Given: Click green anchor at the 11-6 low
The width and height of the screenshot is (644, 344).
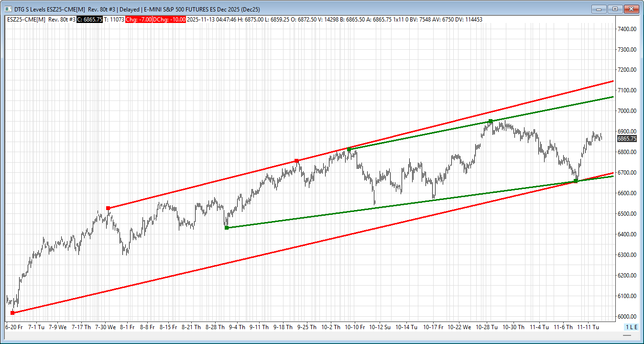Looking at the screenshot, I should (x=575, y=181).
